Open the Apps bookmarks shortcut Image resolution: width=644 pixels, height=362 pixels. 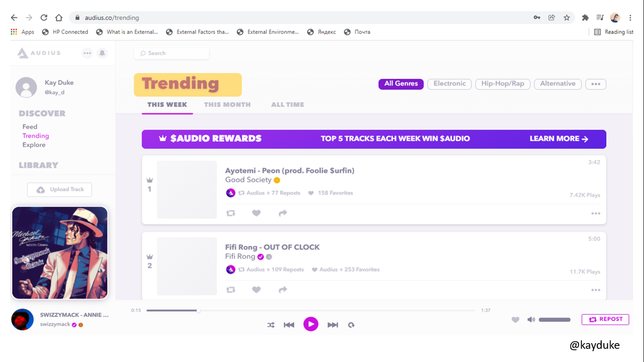coord(22,32)
